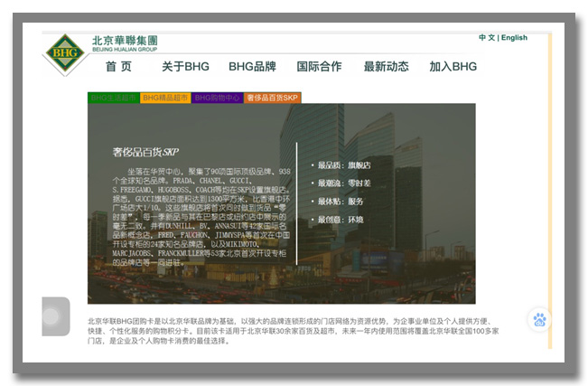Image resolution: width=588 pixels, height=386 pixels.
Task: Switch to BHG购物中心 purple tab
Action: pyautogui.click(x=217, y=98)
